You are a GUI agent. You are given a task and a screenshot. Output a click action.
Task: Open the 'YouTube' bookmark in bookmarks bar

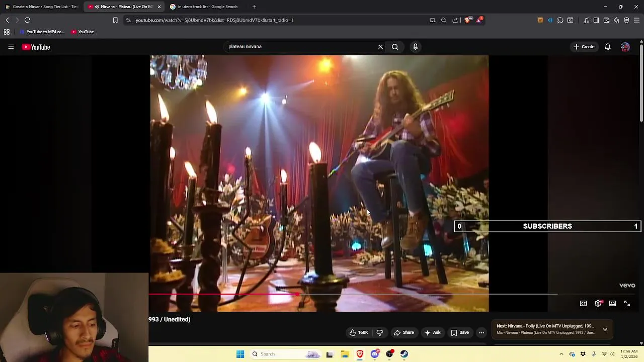83,32
